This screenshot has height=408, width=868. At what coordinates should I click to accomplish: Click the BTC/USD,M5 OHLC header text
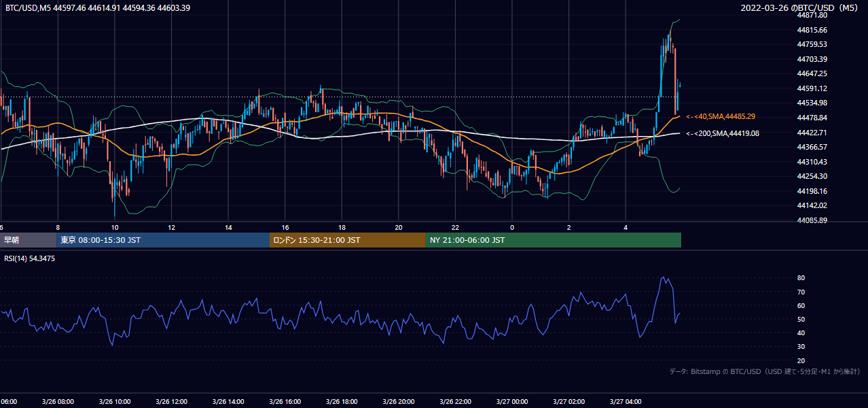click(x=98, y=7)
